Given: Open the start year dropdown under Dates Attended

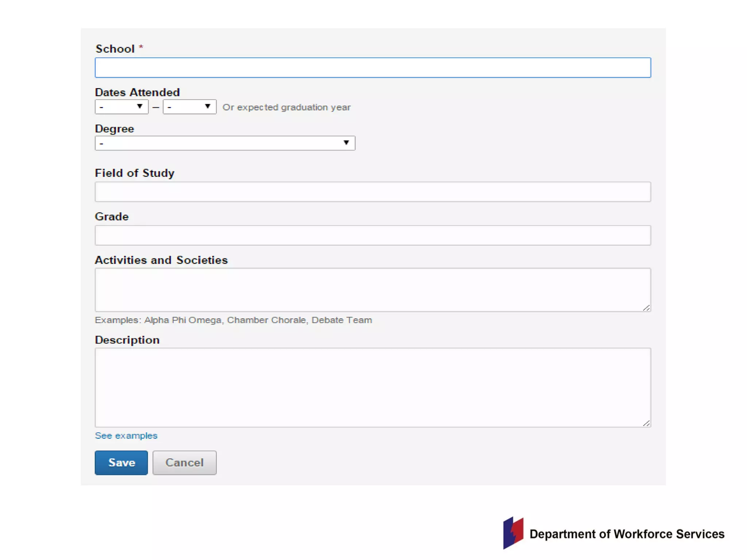Looking at the screenshot, I should [x=121, y=107].
